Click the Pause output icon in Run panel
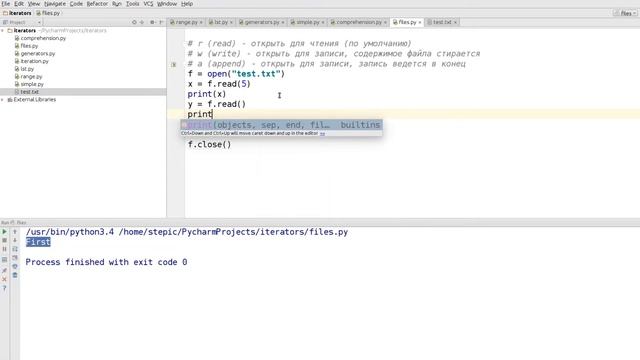Image resolution: width=640 pixels, height=360 pixels. [x=4, y=249]
